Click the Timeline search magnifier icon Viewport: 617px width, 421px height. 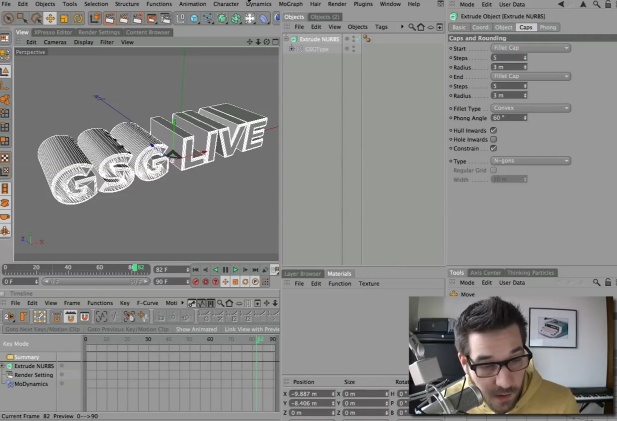tap(220, 303)
